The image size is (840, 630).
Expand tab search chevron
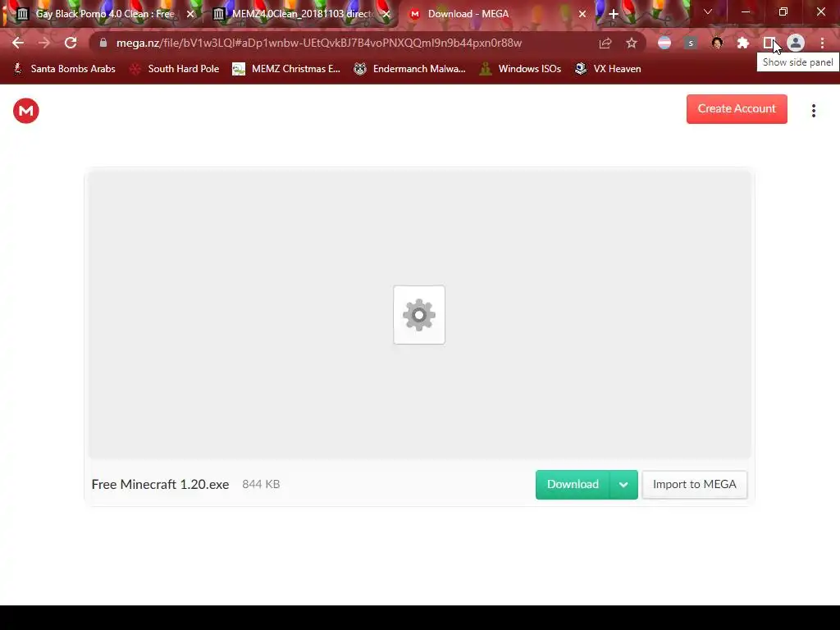coord(708,11)
